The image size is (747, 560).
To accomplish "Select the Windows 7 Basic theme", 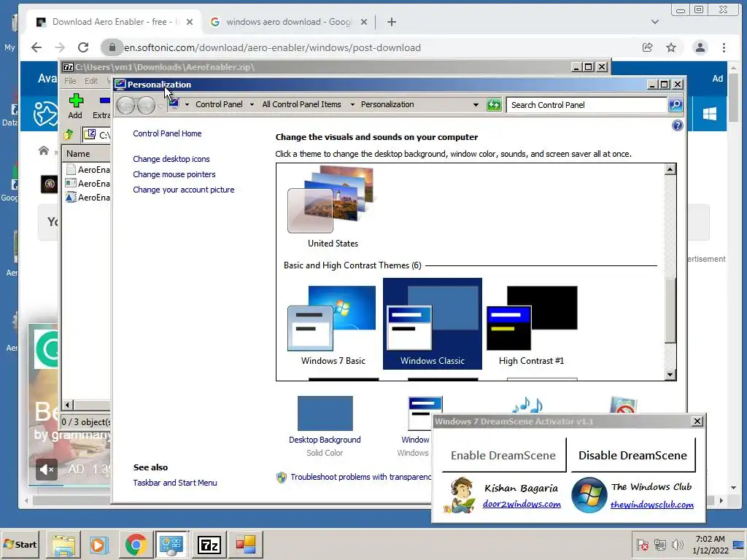I will coord(333,324).
